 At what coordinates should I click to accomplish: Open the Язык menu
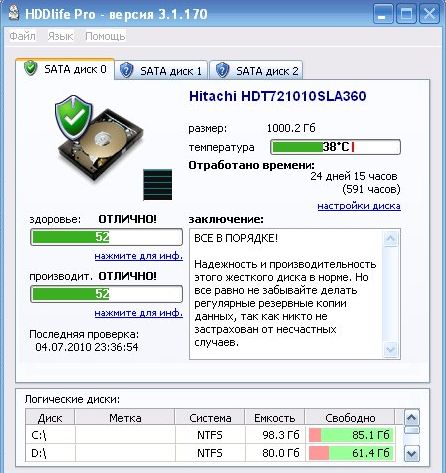(x=60, y=36)
